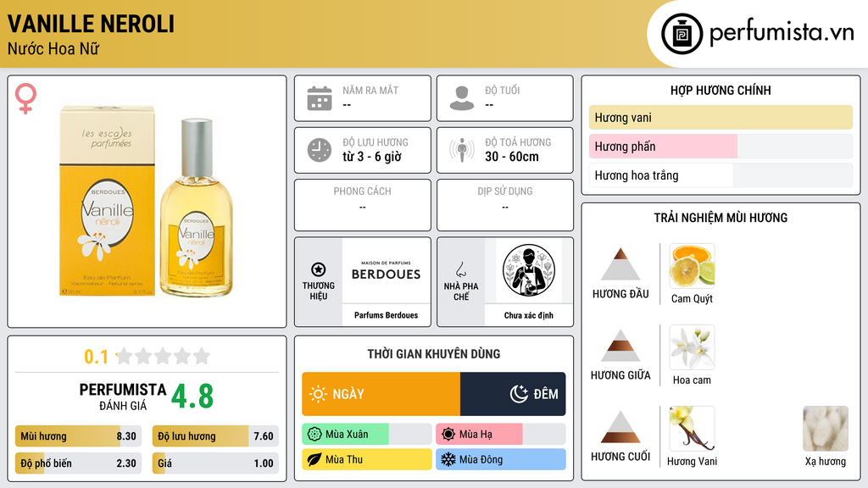Click the Berdoues brand logo

386,270
